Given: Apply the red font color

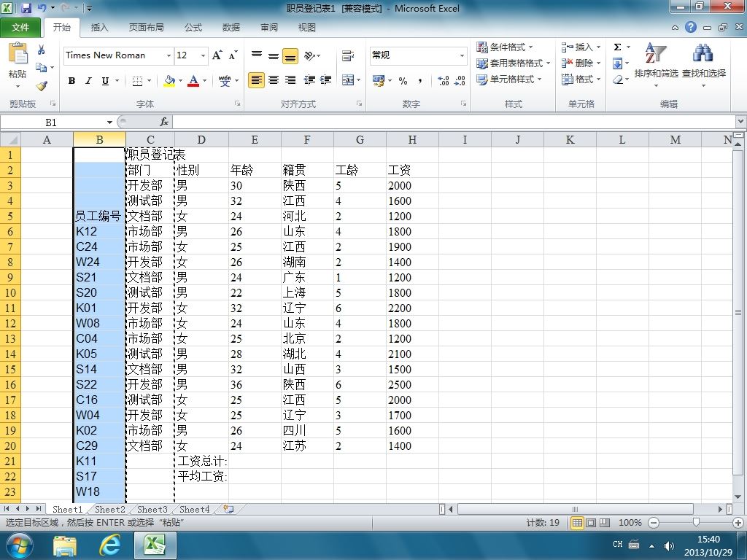Looking at the screenshot, I should coord(193,81).
